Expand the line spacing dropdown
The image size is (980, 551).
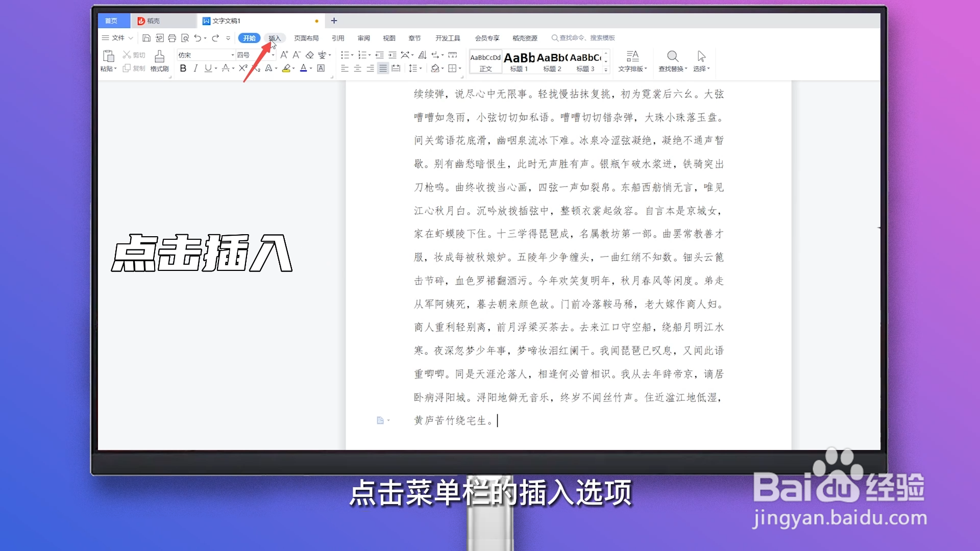click(x=421, y=68)
